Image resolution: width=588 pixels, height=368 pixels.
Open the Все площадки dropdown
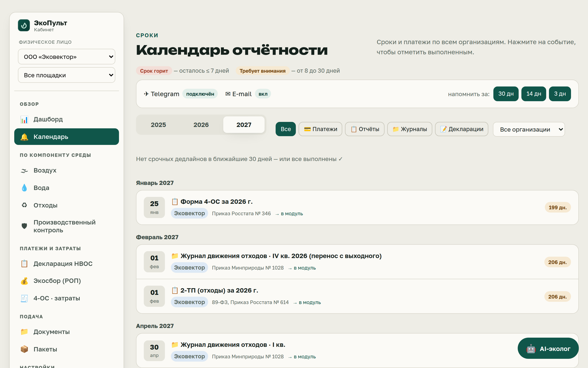[x=67, y=75]
